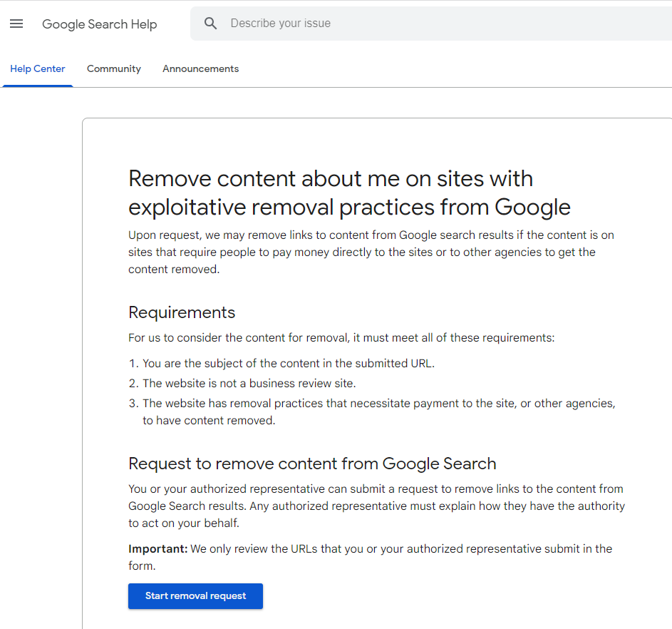Click the 'You are the subject' requirement
Screen dimensions: 672x629
pos(288,363)
